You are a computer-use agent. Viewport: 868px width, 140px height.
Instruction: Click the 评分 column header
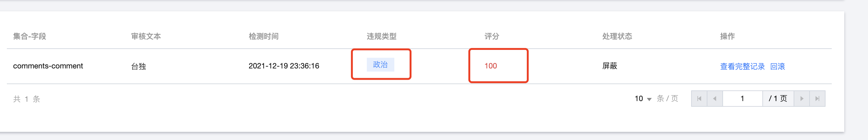tap(491, 36)
